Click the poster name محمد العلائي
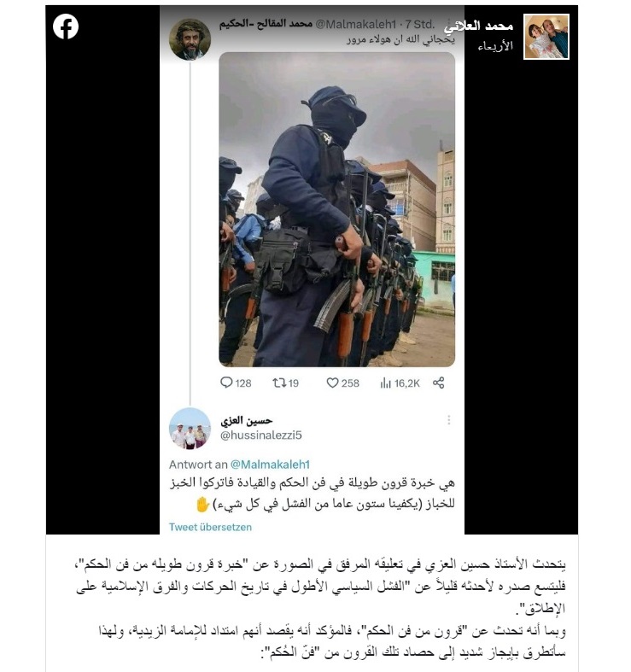 pos(478,26)
